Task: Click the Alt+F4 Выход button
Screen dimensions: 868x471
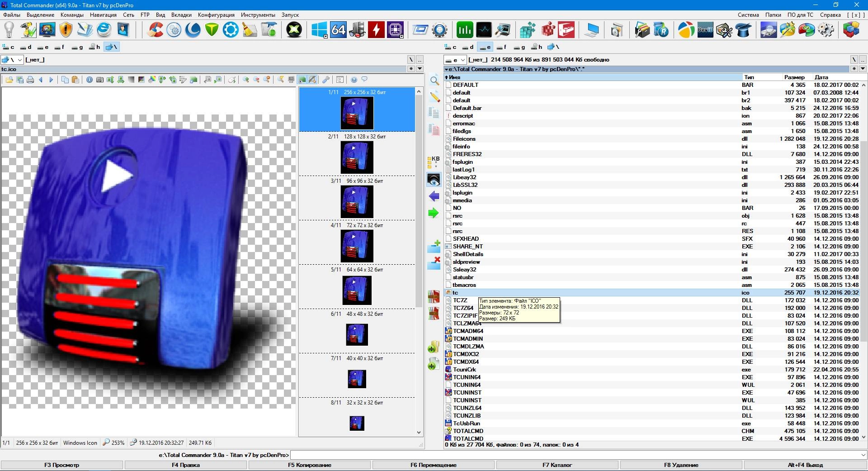Action: (805, 465)
